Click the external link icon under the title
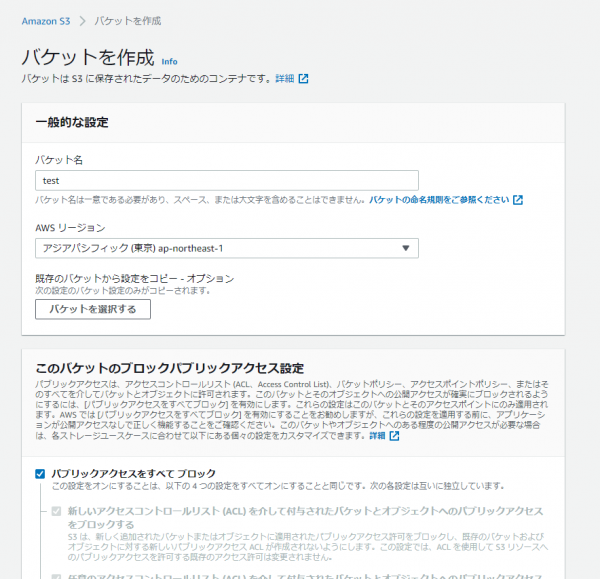The width and height of the screenshot is (600, 579). point(303,78)
